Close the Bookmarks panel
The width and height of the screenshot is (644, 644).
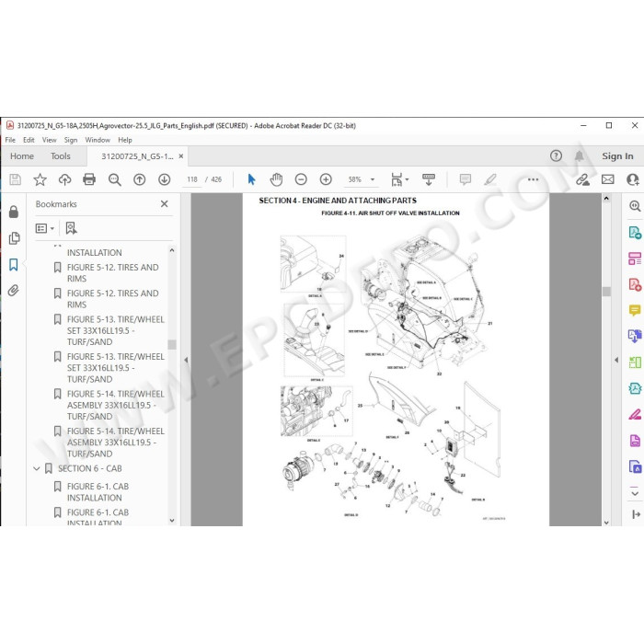tap(165, 203)
